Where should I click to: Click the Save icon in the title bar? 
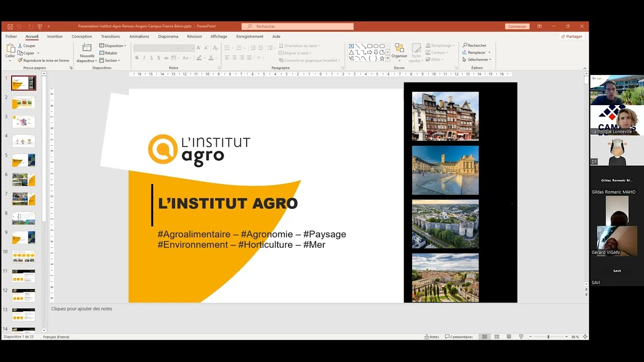[10, 26]
